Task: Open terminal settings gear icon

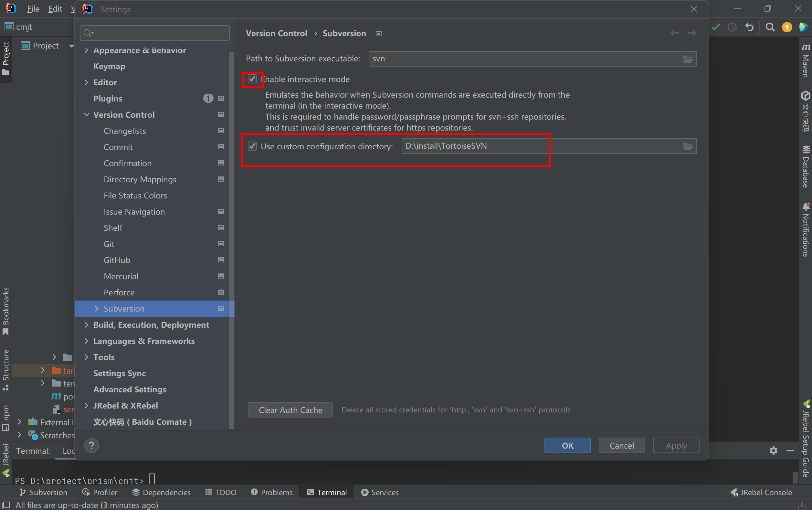Action: point(773,450)
